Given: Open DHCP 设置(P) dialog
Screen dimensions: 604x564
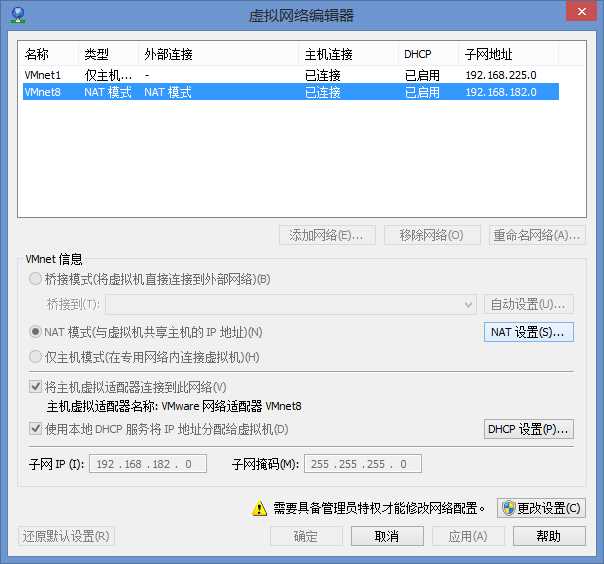Looking at the screenshot, I should (x=528, y=429).
